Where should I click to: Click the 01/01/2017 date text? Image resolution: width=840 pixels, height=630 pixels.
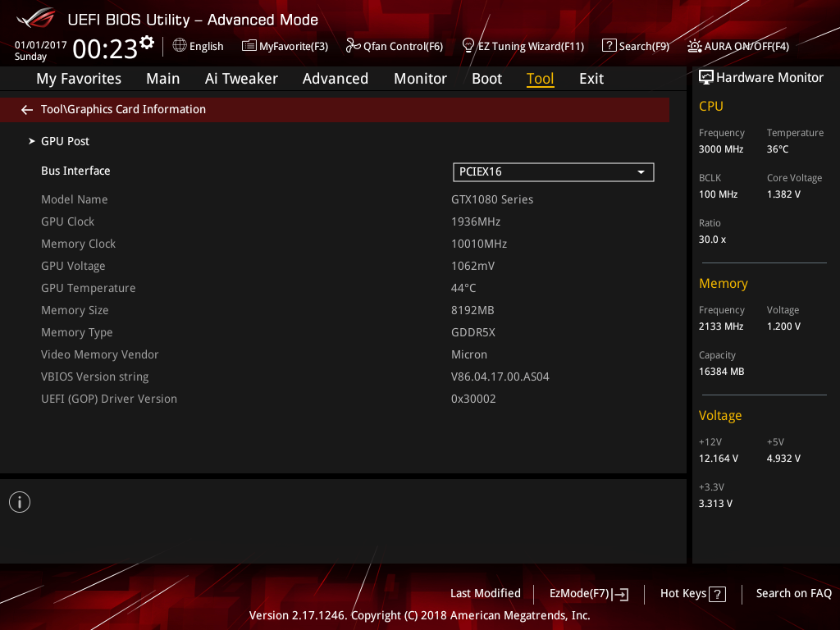coord(41,45)
